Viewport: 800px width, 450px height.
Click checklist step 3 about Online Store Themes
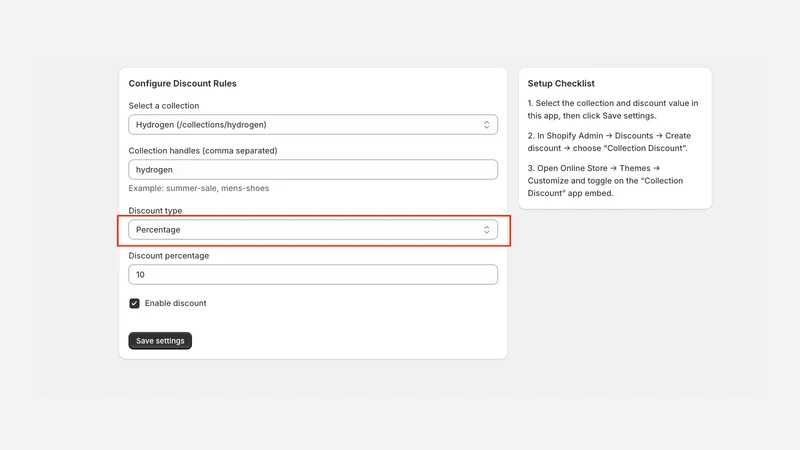click(x=605, y=181)
